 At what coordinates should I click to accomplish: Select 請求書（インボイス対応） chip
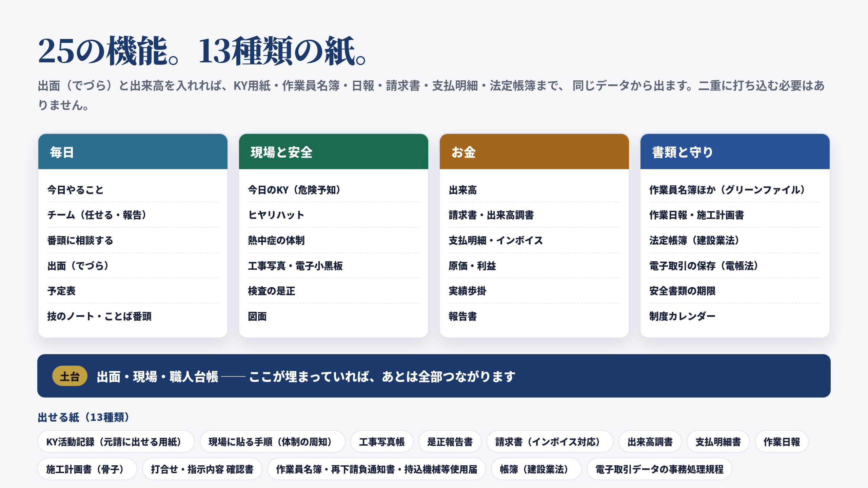550,442
